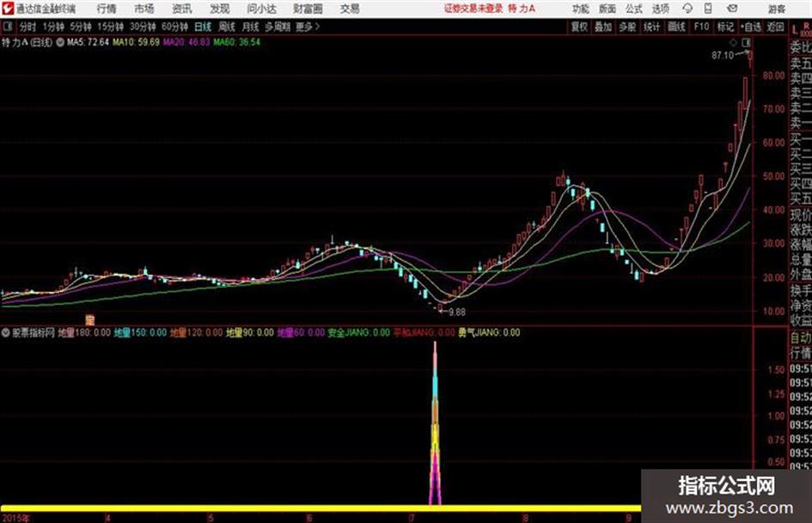Expand the 更多 periods chevron
Screen dimensions: 812x523
[x=317, y=27]
